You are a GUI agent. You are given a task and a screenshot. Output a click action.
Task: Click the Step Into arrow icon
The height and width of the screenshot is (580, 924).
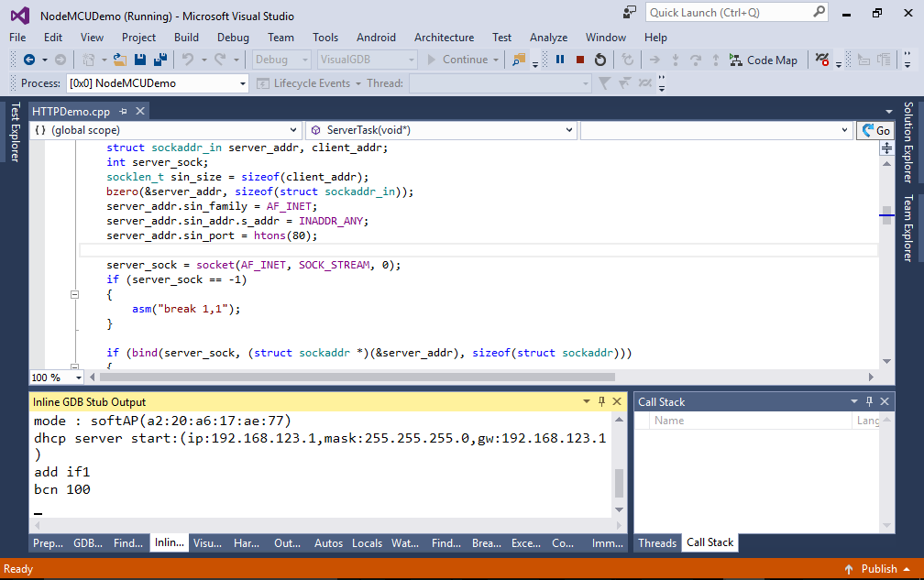pyautogui.click(x=676, y=60)
